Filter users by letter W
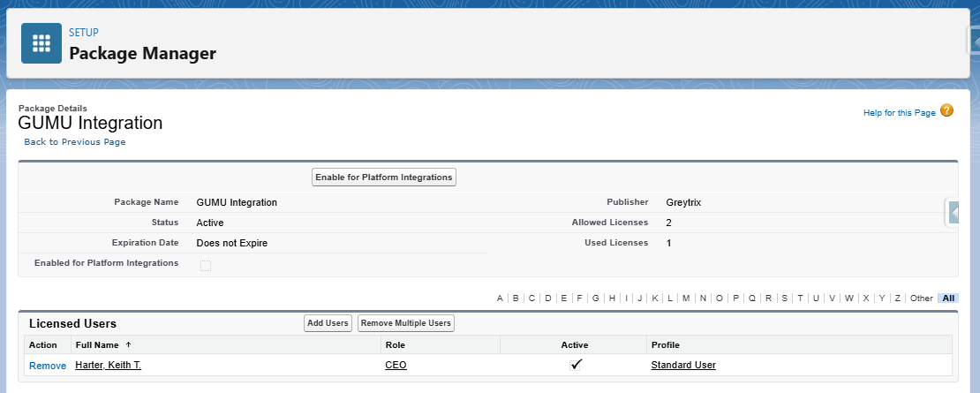The height and width of the screenshot is (393, 980). [x=848, y=298]
